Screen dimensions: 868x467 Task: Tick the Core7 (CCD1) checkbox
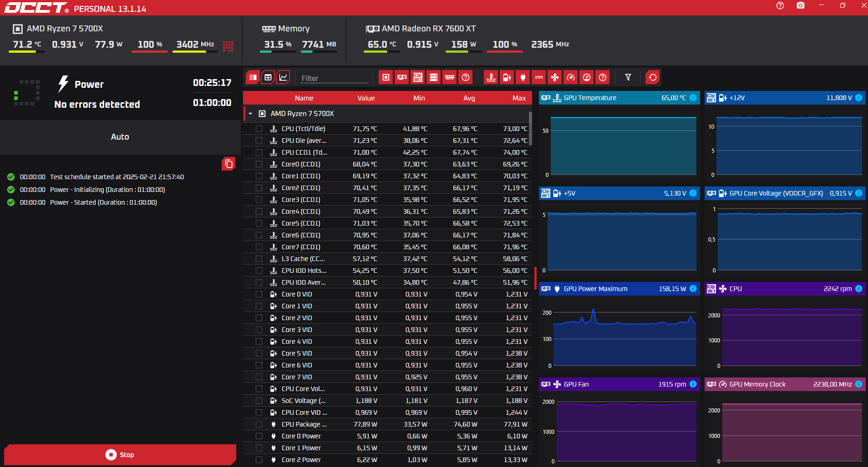pyautogui.click(x=259, y=247)
